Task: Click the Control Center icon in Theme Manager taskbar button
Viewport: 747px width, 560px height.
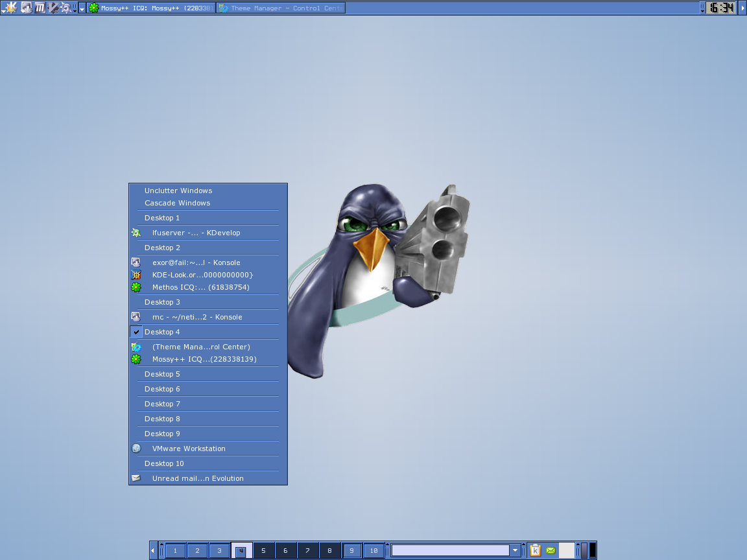Action: pyautogui.click(x=224, y=8)
